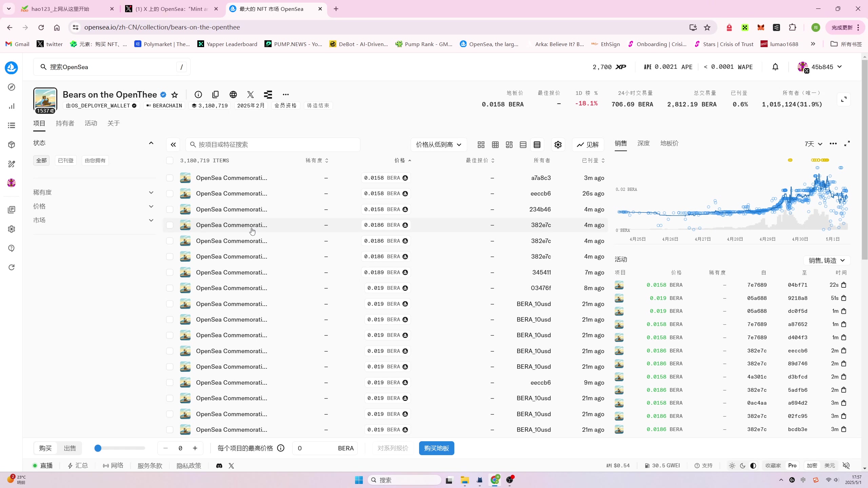This screenshot has height=488, width=868.
Task: Click the notifications bell icon
Action: pos(775,67)
